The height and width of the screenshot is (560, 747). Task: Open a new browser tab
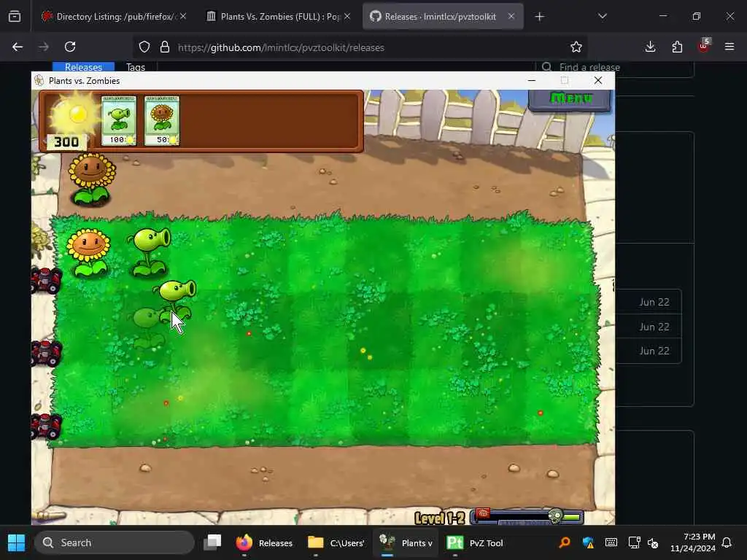[x=539, y=17]
